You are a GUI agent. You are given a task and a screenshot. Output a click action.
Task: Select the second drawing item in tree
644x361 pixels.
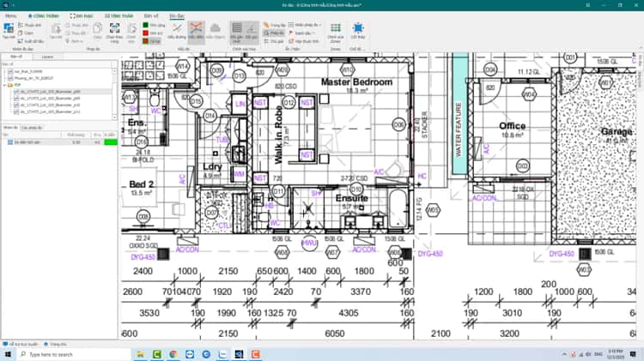point(33,78)
